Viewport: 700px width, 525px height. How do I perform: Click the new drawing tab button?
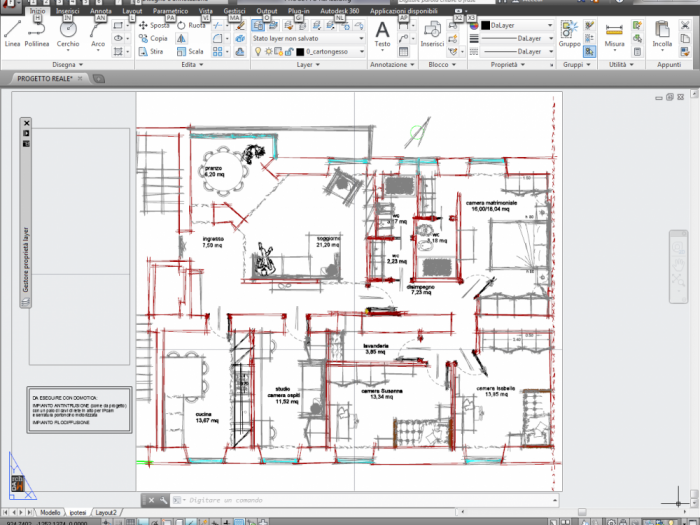(99, 79)
